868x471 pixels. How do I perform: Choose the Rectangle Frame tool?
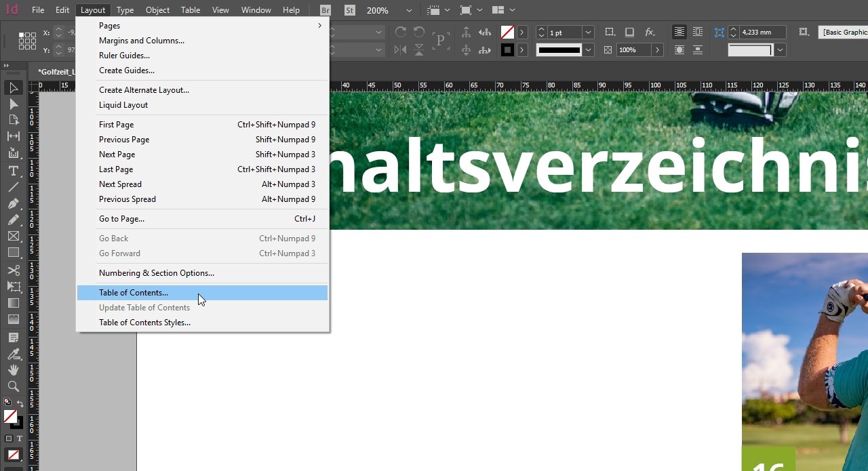[x=14, y=237]
